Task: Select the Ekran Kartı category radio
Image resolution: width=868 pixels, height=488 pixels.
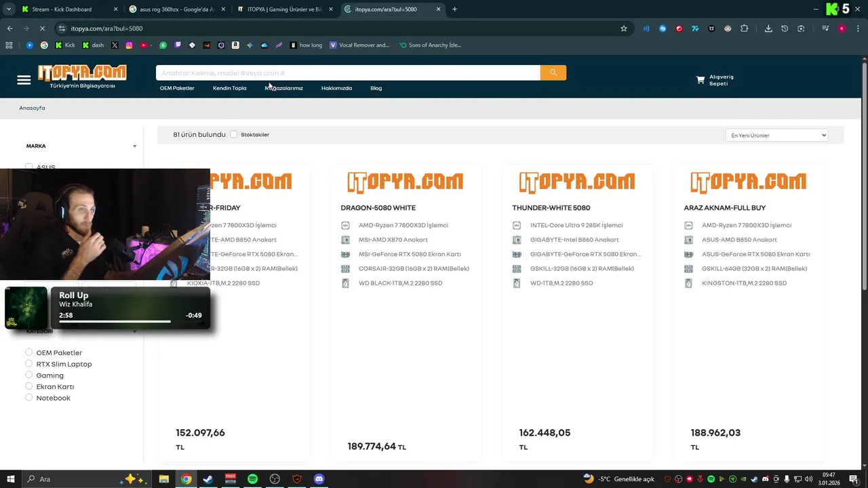Action: point(29,386)
